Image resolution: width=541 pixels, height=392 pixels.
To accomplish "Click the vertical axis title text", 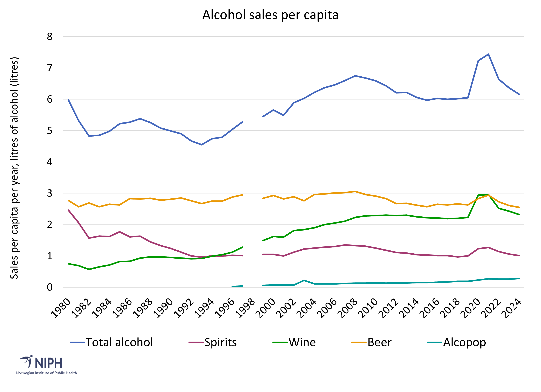I will pyautogui.click(x=14, y=168).
